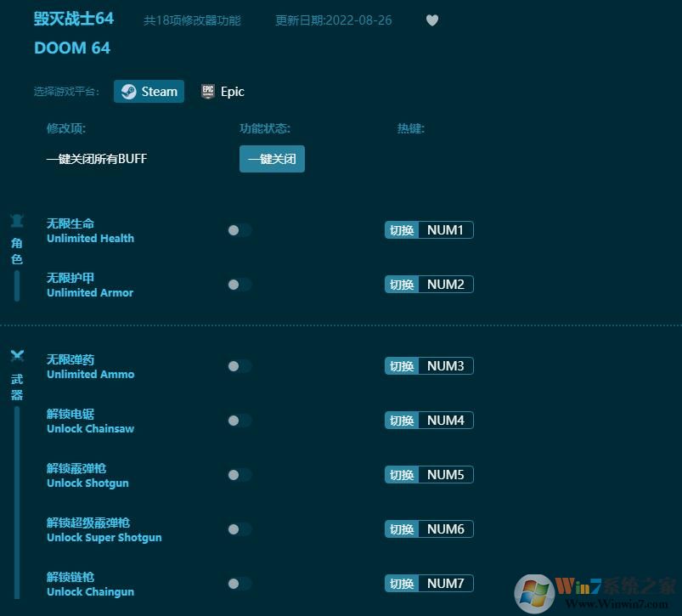Toggle the Unlock Shotgun switch
The height and width of the screenshot is (616, 682).
click(x=239, y=474)
